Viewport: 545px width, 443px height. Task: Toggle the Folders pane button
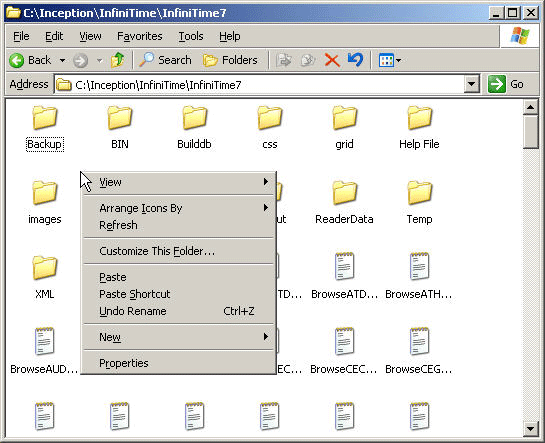(230, 60)
